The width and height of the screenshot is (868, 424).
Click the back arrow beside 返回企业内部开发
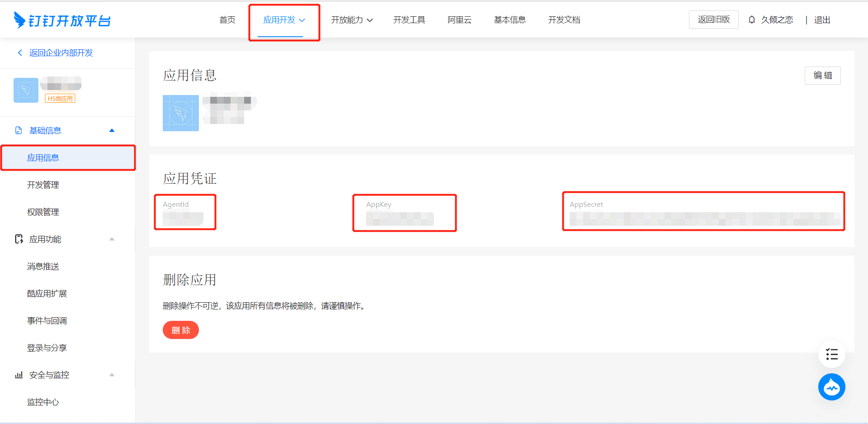(x=20, y=53)
